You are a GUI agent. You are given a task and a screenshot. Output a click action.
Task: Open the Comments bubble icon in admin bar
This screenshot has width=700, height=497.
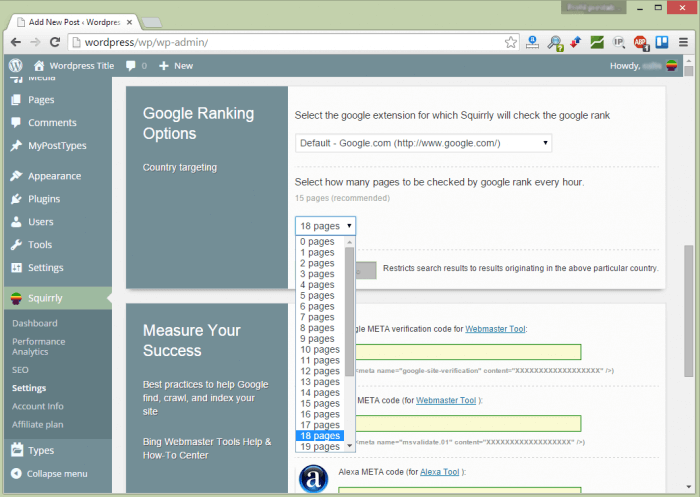(x=131, y=66)
